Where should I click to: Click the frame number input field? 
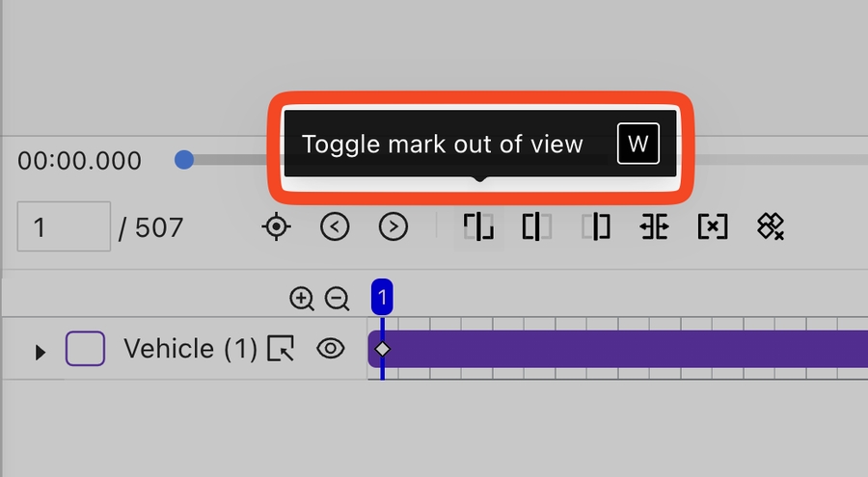point(64,227)
